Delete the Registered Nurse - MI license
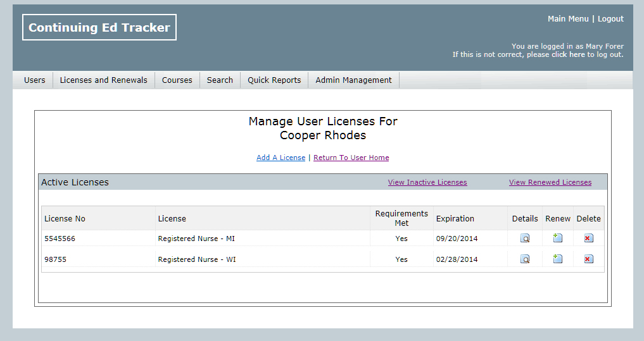 (x=588, y=239)
